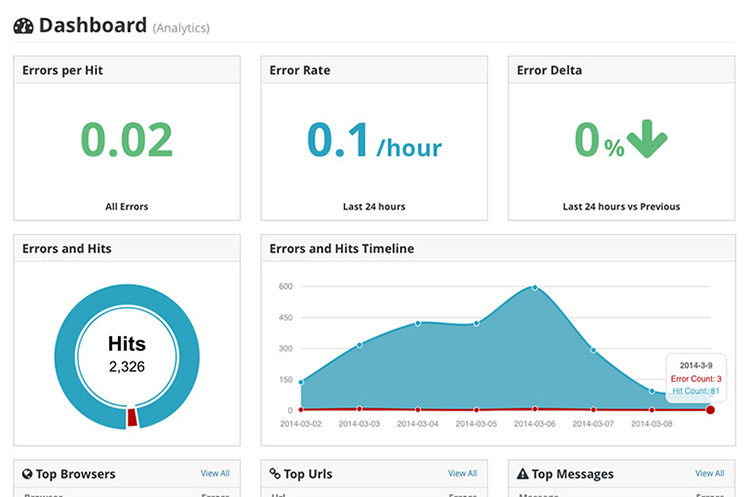Click the Error Count: 3 tooltip line
The height and width of the screenshot is (497, 750).
click(x=696, y=379)
